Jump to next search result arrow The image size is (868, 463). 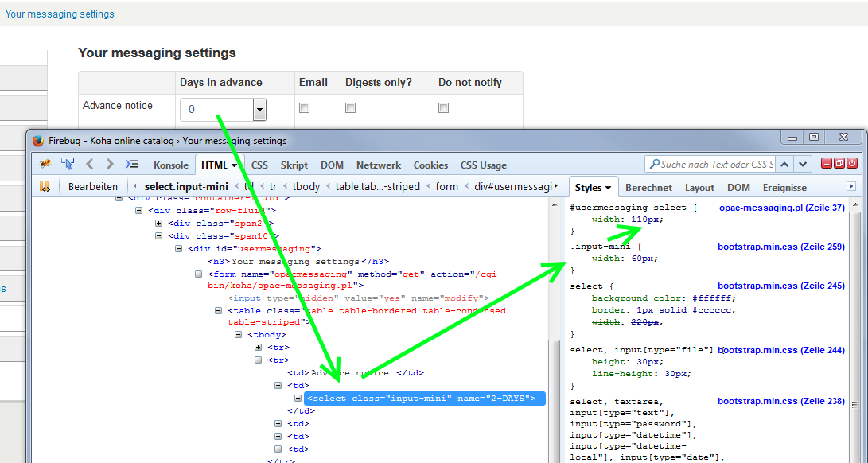tap(804, 165)
